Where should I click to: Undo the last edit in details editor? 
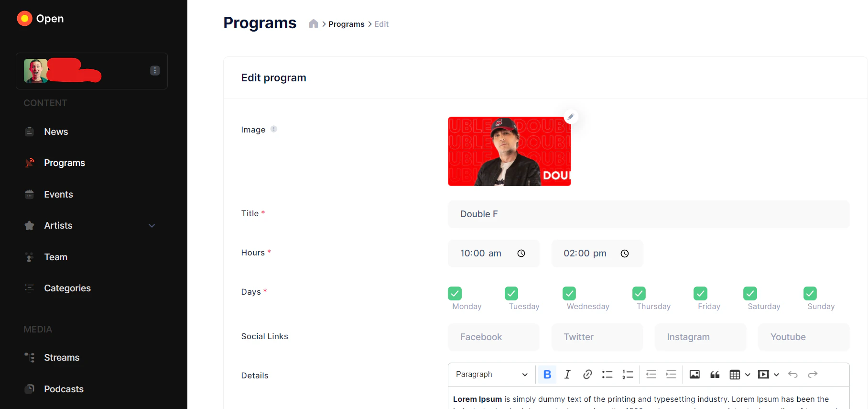793,375
